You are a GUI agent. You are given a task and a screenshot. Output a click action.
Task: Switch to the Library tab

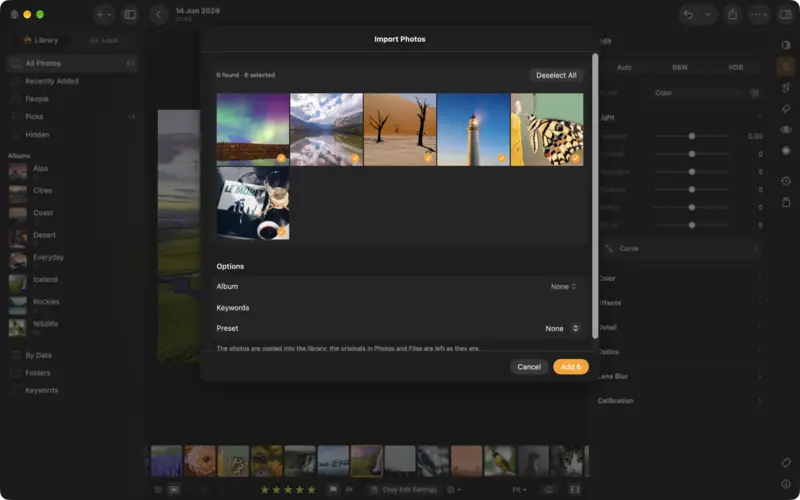(41, 40)
